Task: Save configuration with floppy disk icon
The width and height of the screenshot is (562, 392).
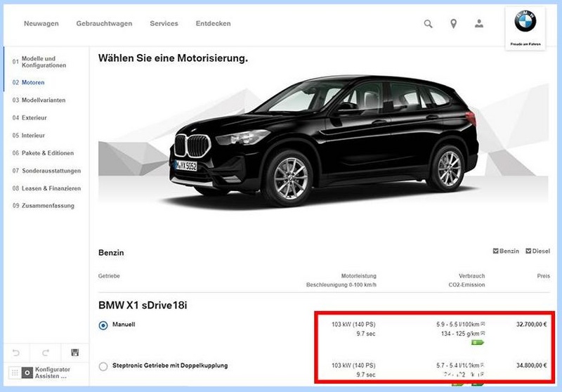Action: click(75, 352)
